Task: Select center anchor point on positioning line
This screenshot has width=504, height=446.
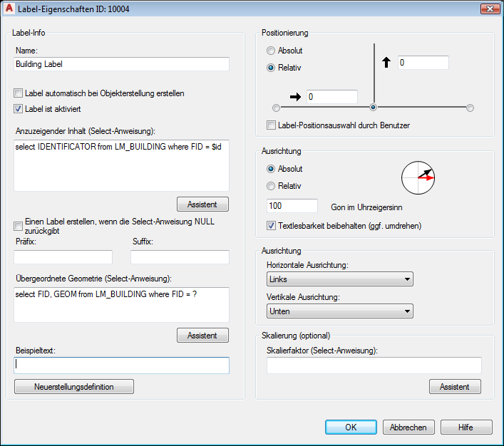Action: coord(373,107)
